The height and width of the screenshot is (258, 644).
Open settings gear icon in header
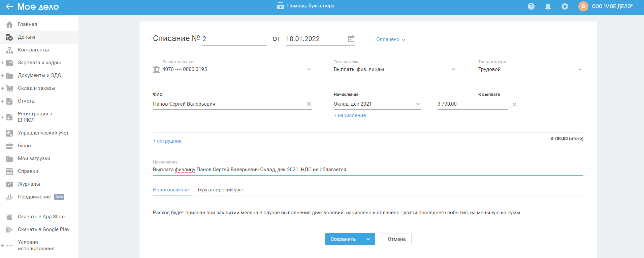(x=565, y=6)
